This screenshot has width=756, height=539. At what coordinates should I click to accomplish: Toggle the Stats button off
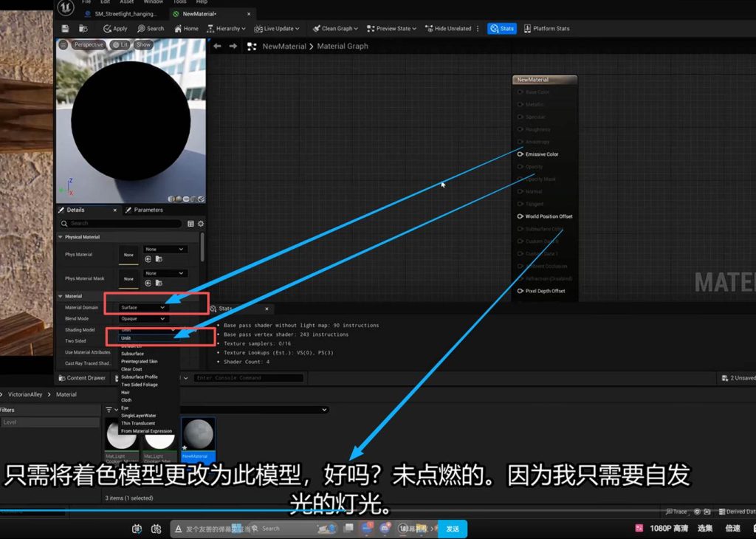[x=502, y=29]
